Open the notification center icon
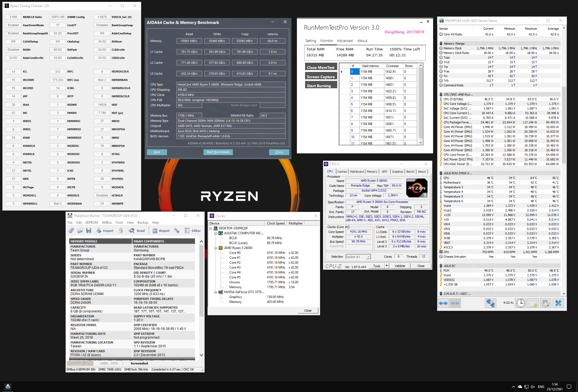The image size is (578, 392). click(569, 387)
